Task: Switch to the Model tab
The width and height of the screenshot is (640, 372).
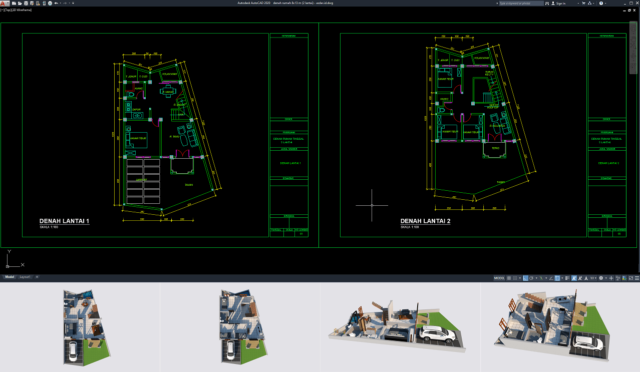Action: coord(9,277)
